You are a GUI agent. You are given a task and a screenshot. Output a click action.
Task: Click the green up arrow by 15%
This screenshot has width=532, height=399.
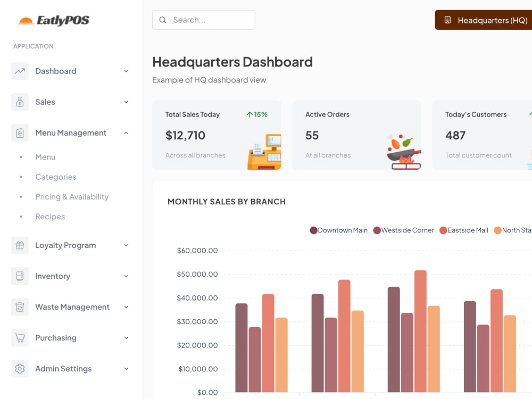pos(250,115)
